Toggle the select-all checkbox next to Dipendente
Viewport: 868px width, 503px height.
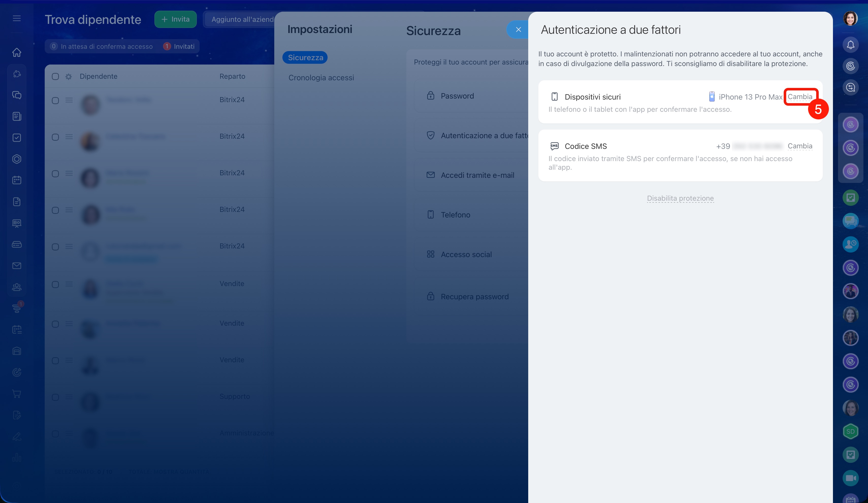point(55,76)
